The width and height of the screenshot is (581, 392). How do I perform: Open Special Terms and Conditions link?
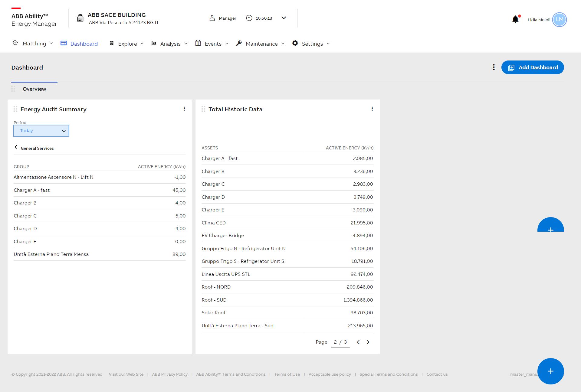coord(389,374)
